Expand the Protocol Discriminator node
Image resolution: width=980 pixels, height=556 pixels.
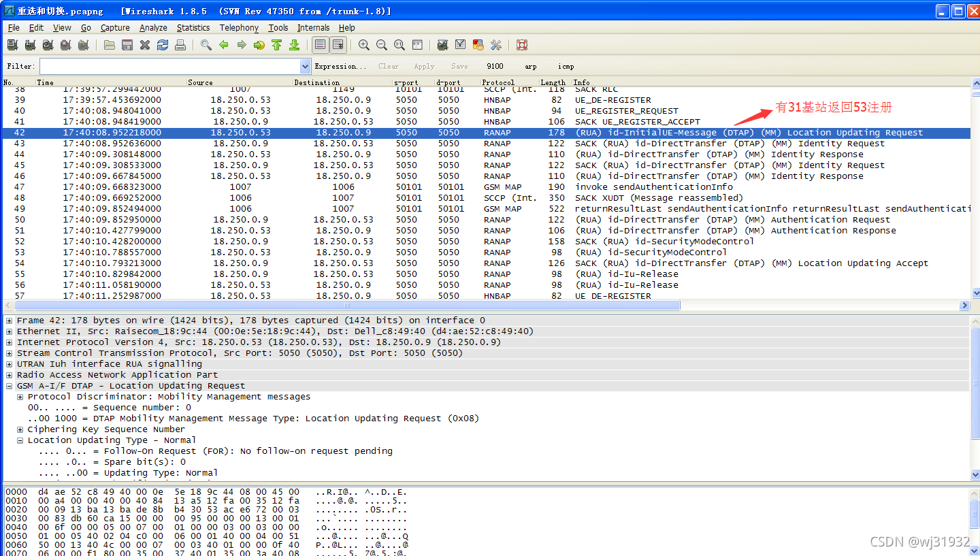pos(20,397)
